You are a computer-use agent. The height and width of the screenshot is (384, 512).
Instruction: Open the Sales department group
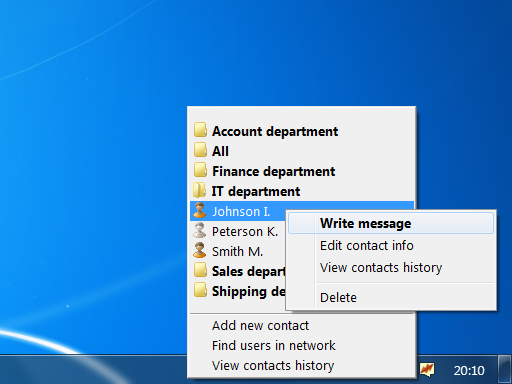pos(238,271)
